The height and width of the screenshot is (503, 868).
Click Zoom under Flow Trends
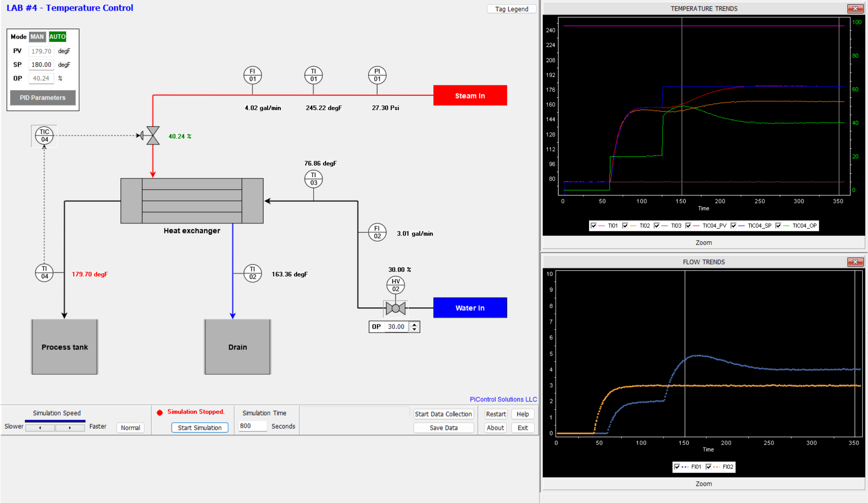[703, 484]
